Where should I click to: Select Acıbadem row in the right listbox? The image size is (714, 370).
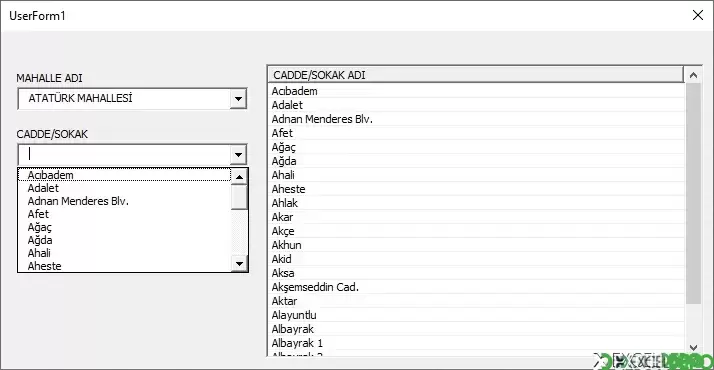coord(477,91)
